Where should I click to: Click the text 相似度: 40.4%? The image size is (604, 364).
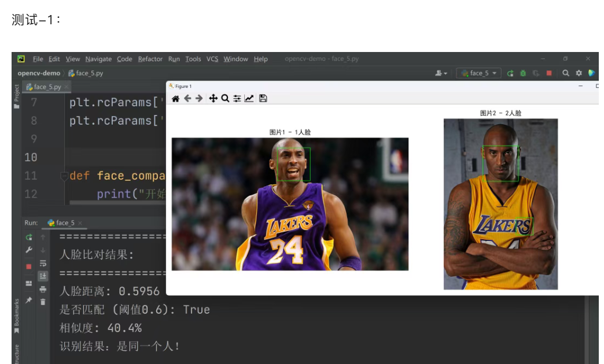pos(101,328)
